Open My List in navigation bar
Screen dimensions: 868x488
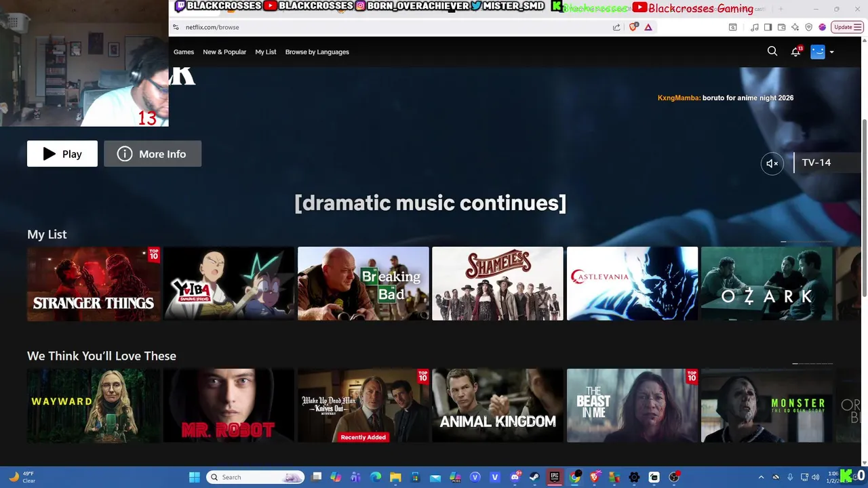click(266, 52)
